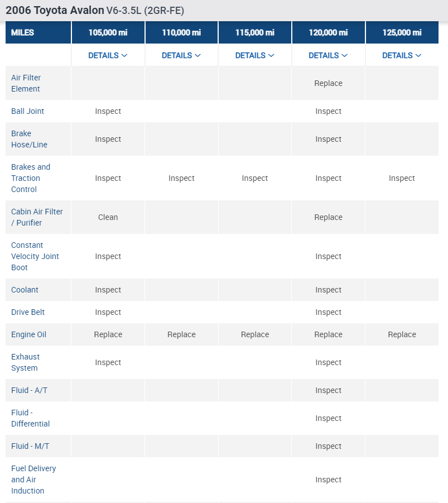Select the Drive Belt link

28,312
